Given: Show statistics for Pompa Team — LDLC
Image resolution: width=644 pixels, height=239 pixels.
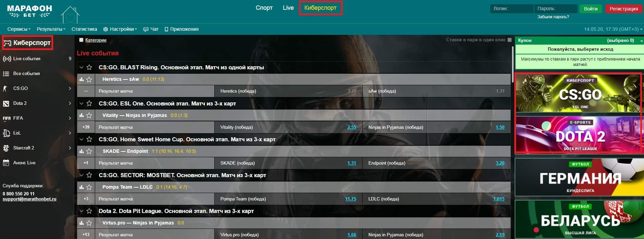Looking at the screenshot, I should tap(81, 187).
